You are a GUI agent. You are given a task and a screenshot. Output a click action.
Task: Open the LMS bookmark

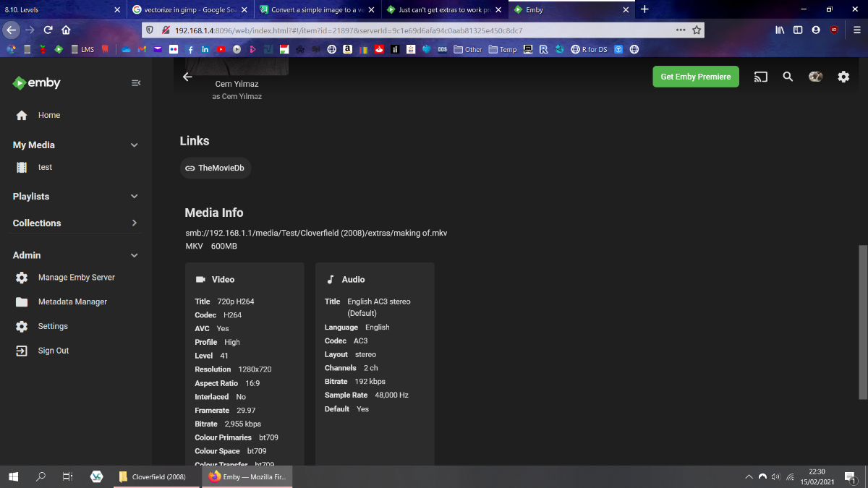coord(82,49)
